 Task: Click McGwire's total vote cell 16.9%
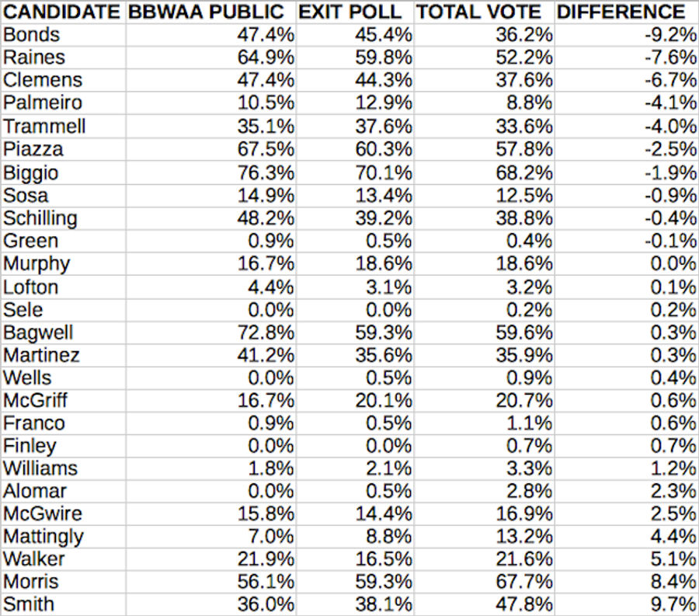[485, 513]
